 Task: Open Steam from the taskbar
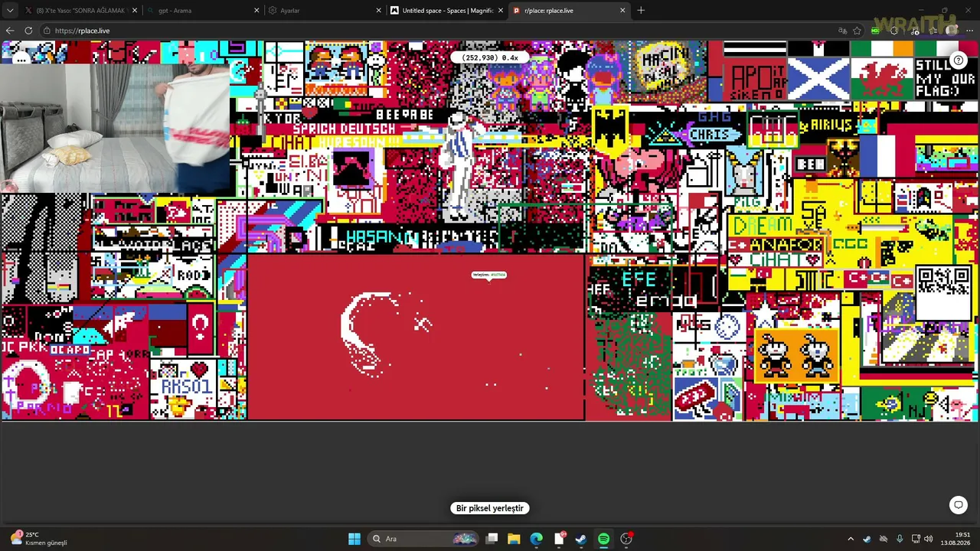pos(581,539)
